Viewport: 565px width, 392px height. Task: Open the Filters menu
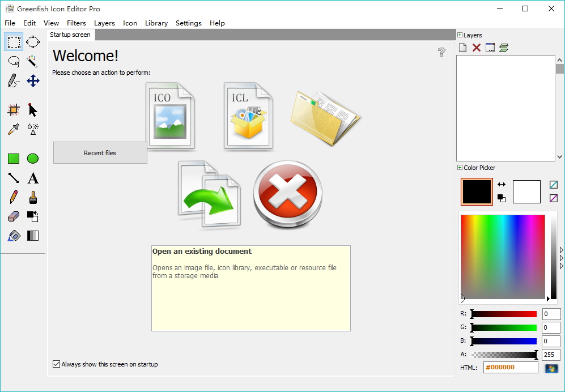[x=77, y=23]
